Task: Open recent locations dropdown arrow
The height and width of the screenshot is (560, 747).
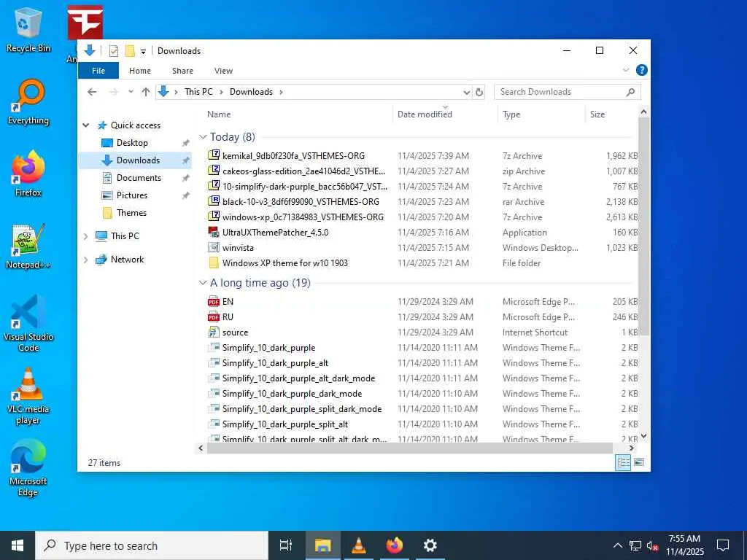Action: [x=131, y=92]
